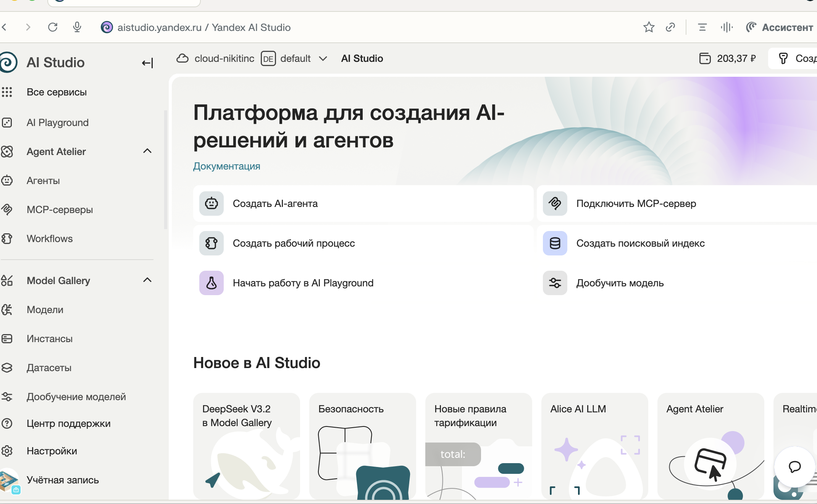Click Создать поисковый индекс
817x504 pixels.
point(677,243)
